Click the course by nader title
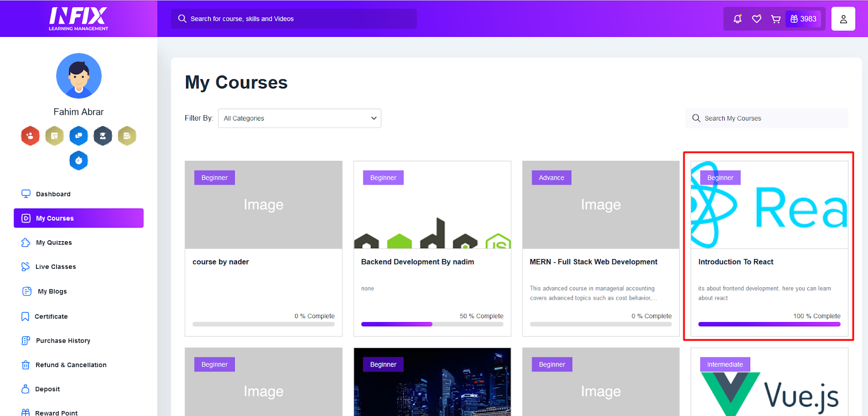This screenshot has width=868, height=416. (221, 262)
